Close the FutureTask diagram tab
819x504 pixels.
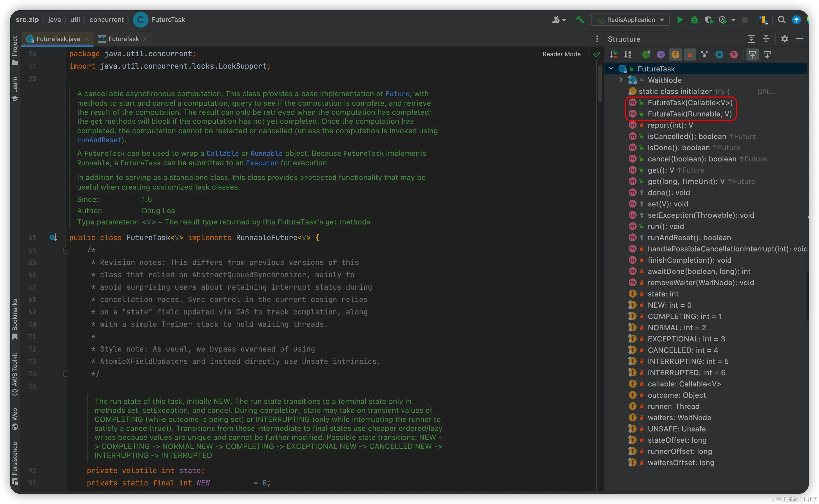[145, 39]
